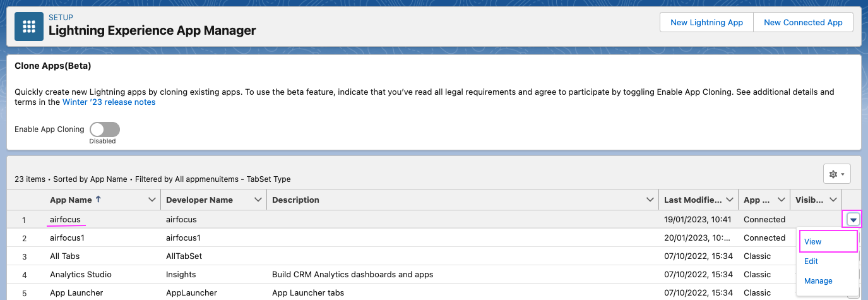Click the Connected type cell for airfocus1
The width and height of the screenshot is (868, 300).
pyautogui.click(x=764, y=238)
